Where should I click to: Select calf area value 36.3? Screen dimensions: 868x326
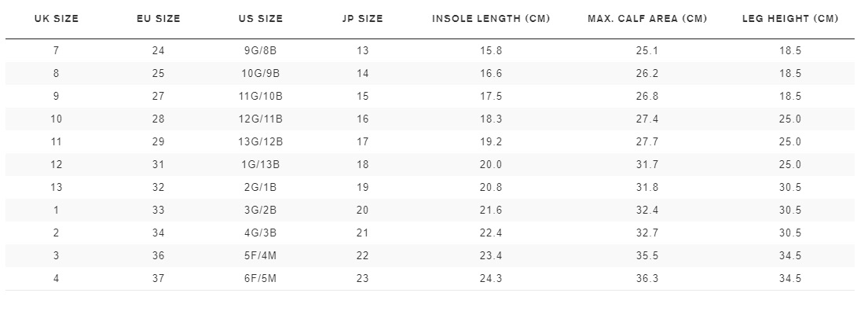tap(647, 278)
